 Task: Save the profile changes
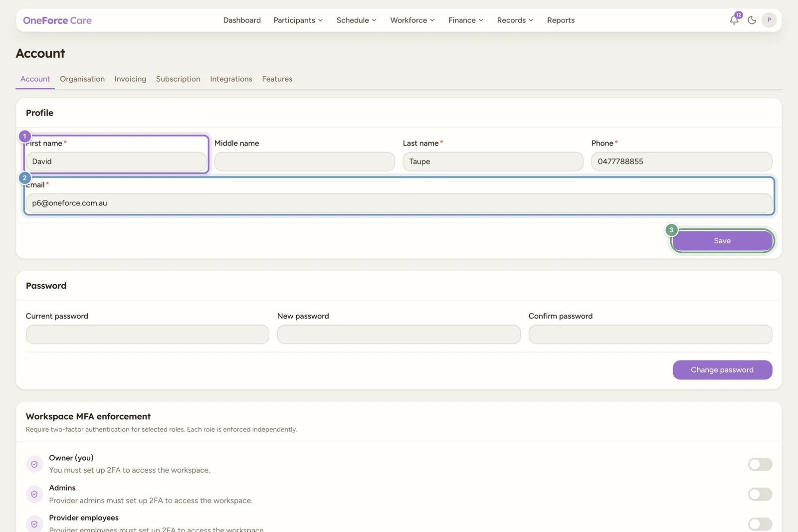722,241
